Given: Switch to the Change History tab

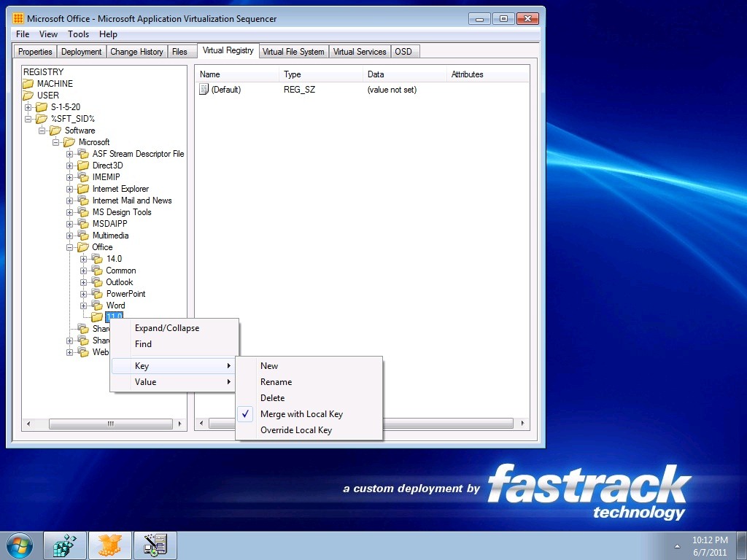Looking at the screenshot, I should tap(136, 52).
